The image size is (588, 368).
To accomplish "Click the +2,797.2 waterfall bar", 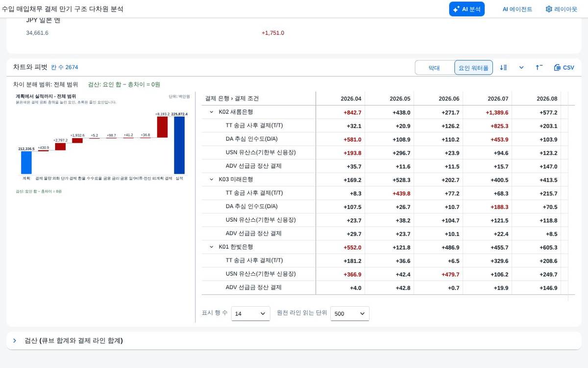I will (60, 146).
